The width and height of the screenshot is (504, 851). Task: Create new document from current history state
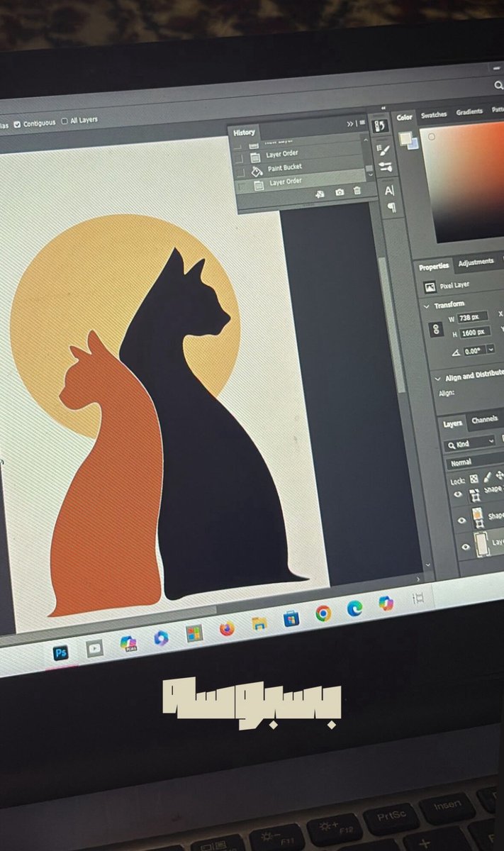(x=320, y=194)
